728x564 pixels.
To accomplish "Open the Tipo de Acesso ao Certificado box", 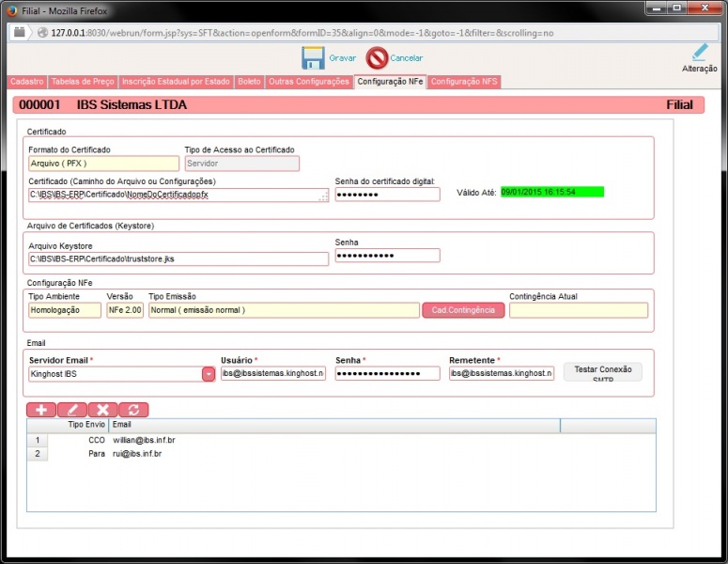I will pyautogui.click(x=242, y=164).
